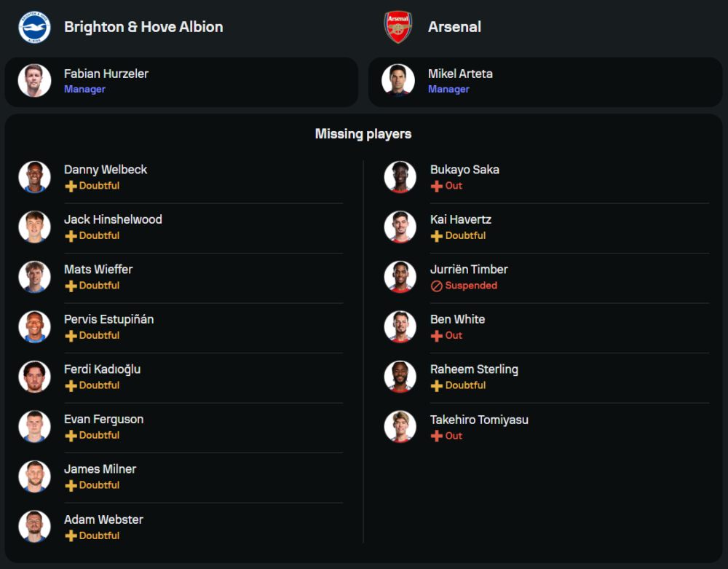Select the Jack Hinshelwood name
The height and width of the screenshot is (569, 728).
click(x=113, y=219)
